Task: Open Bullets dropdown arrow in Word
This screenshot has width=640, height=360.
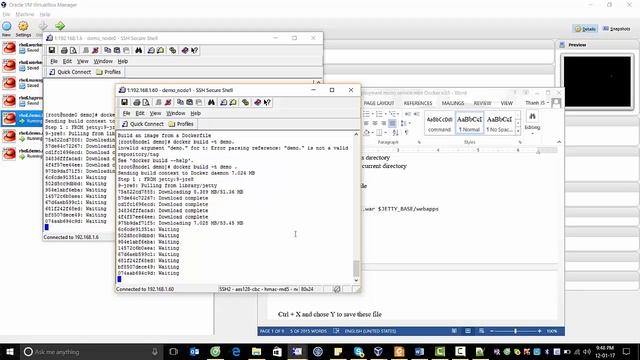Action: 372,114
